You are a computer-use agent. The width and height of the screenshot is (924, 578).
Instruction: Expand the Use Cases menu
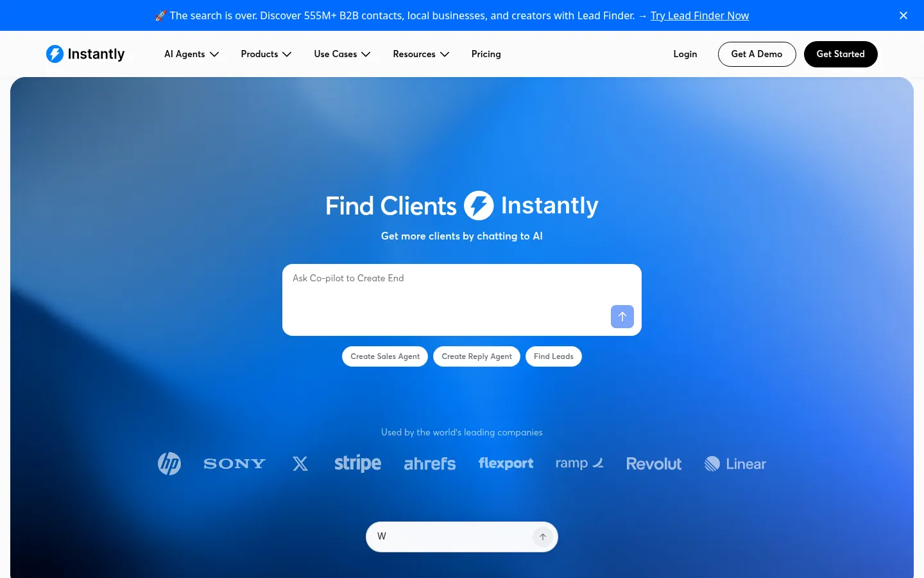[x=342, y=54]
